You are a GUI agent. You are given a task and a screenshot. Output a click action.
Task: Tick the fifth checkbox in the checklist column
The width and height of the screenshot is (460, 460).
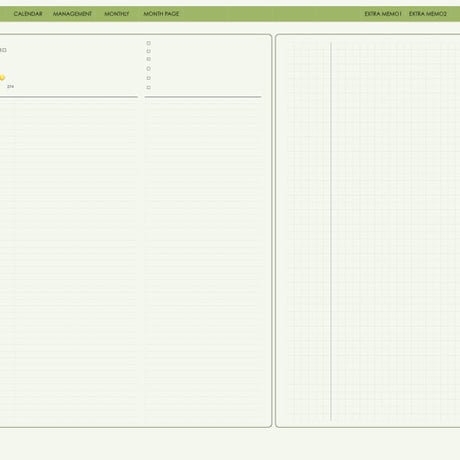coord(149,78)
